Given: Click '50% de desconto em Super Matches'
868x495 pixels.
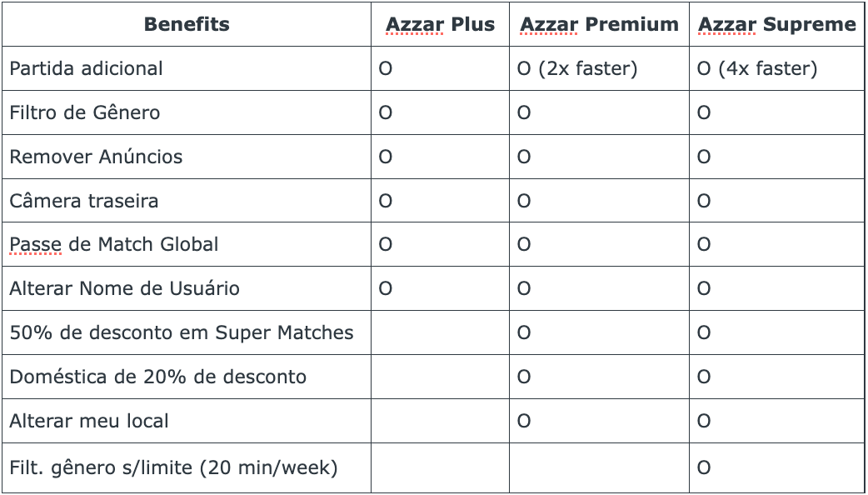Looking at the screenshot, I should [182, 333].
